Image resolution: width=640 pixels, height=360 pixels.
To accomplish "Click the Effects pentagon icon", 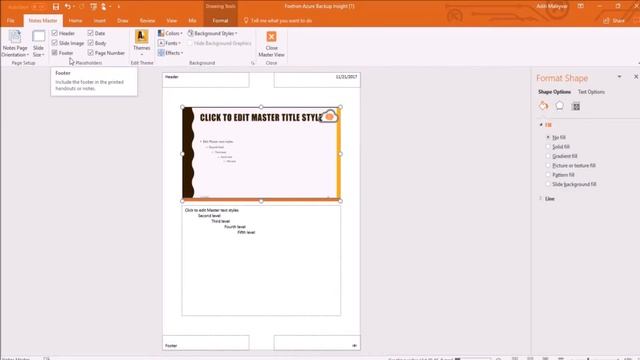I will (x=560, y=106).
